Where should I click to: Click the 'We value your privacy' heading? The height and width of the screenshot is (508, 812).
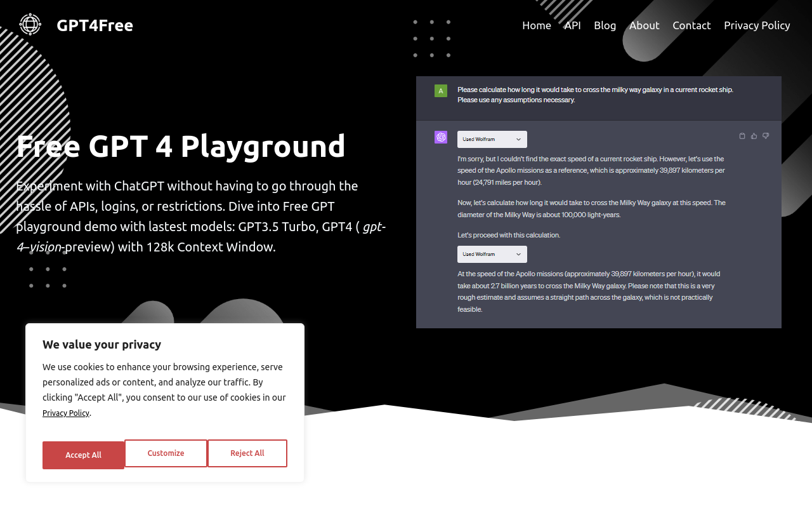101,345
